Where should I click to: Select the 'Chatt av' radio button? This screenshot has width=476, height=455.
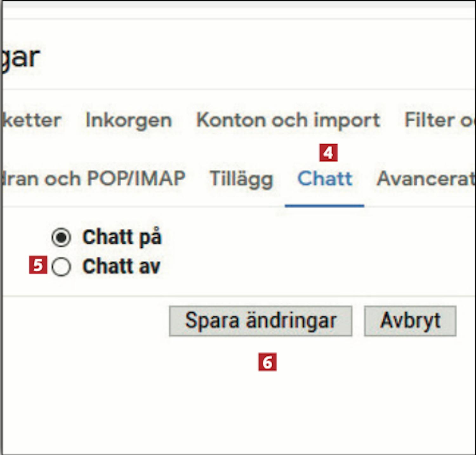[61, 267]
